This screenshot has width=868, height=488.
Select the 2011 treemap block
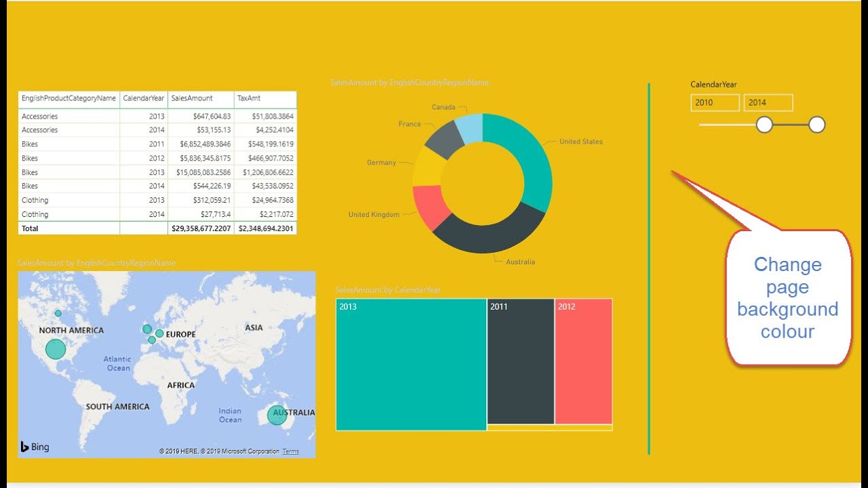(521, 361)
